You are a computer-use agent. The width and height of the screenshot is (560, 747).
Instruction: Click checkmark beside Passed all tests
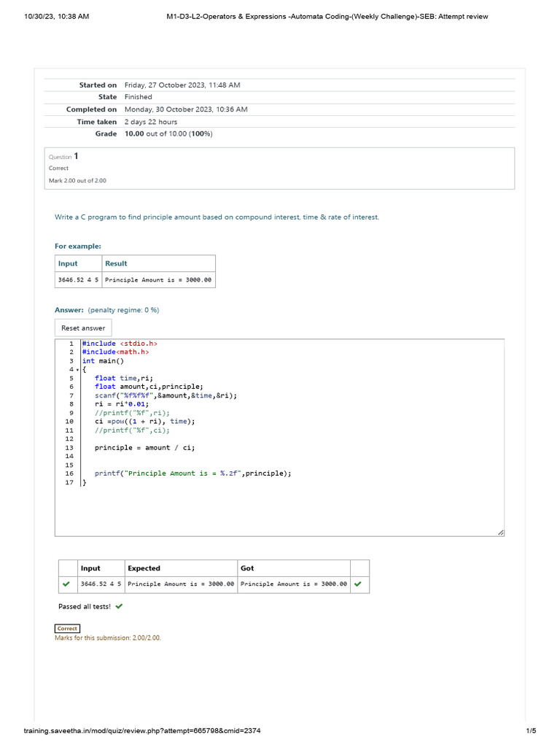tap(119, 606)
